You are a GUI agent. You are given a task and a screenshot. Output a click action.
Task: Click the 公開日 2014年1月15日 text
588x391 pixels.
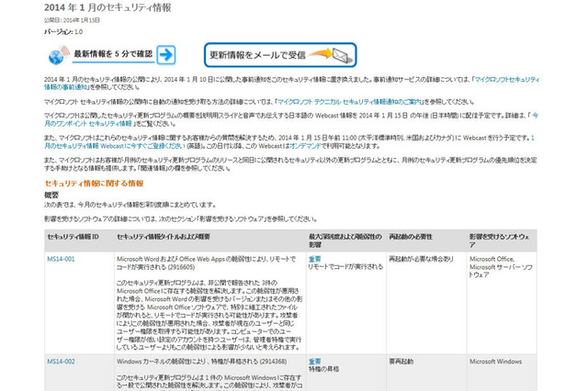click(72, 20)
